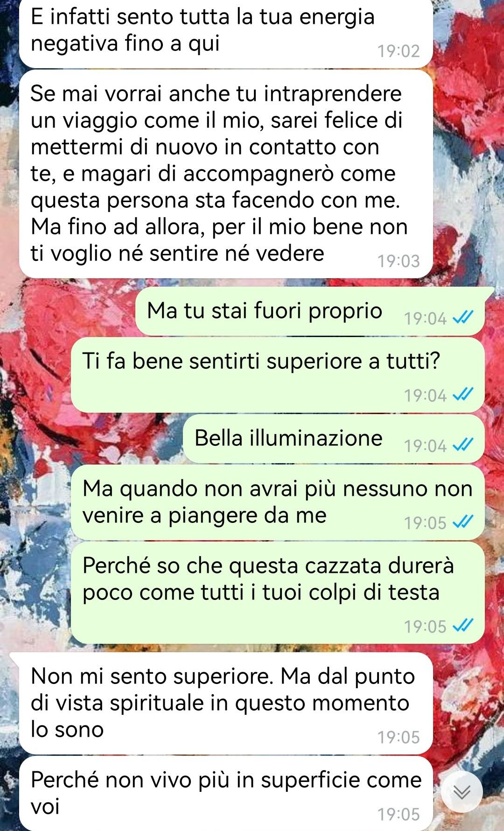Select 'Ti fa bene sentirti superiore a tutti?' bubble
The image size is (504, 831).
[x=278, y=375]
